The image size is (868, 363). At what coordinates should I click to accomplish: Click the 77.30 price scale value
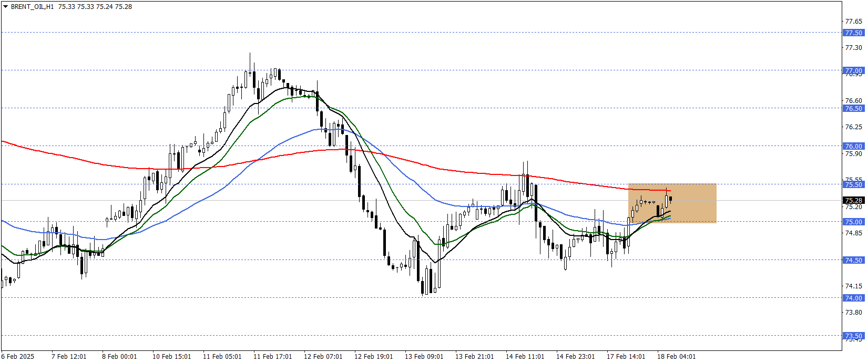[853, 47]
